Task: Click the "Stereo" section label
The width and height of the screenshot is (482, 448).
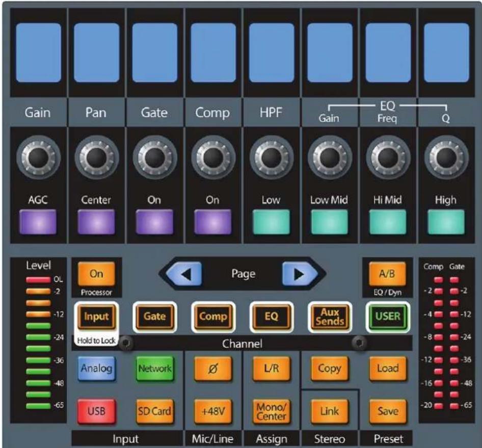Action: (330, 439)
